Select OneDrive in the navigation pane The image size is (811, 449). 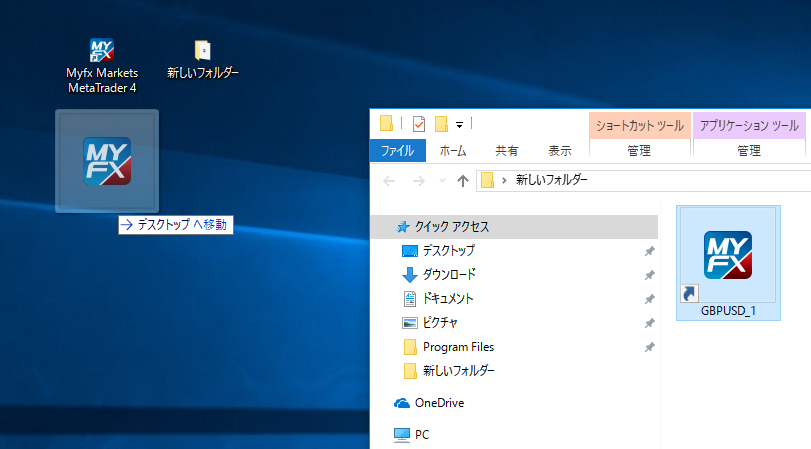(x=439, y=402)
